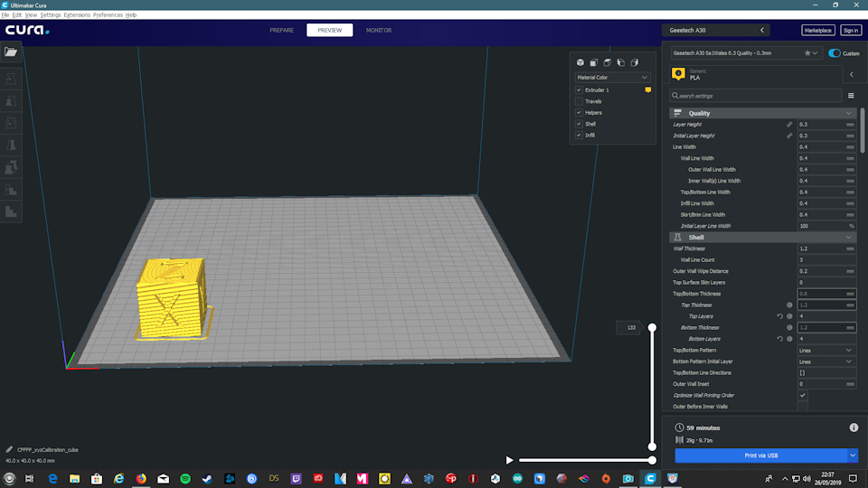Uncheck the Infill visibility checkbox
The width and height of the screenshot is (868, 488).
(579, 135)
